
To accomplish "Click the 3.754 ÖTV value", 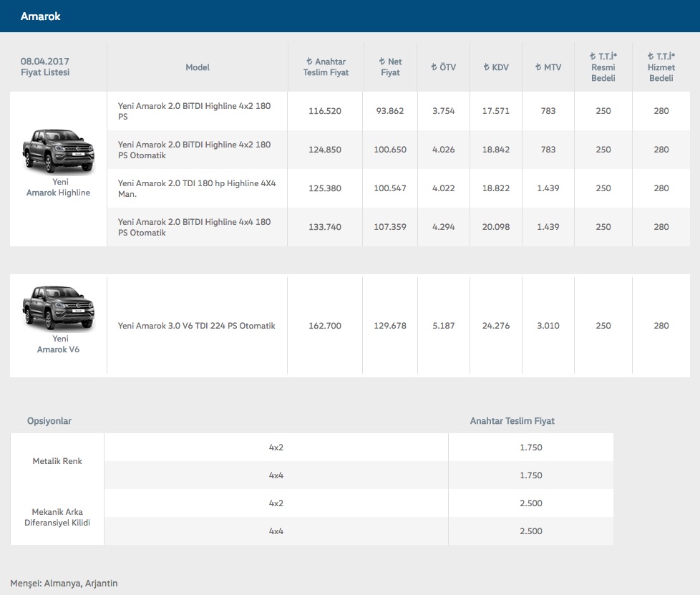I will [x=443, y=111].
